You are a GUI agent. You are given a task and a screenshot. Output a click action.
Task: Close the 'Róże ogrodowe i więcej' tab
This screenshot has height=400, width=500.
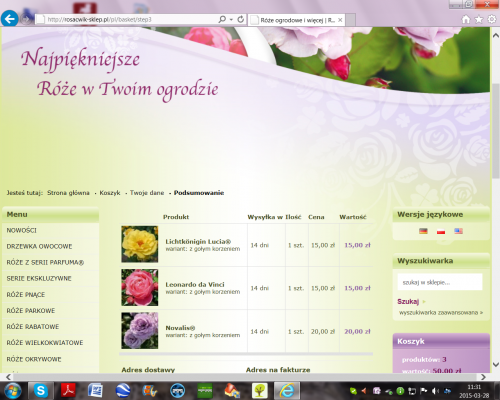[x=340, y=20]
